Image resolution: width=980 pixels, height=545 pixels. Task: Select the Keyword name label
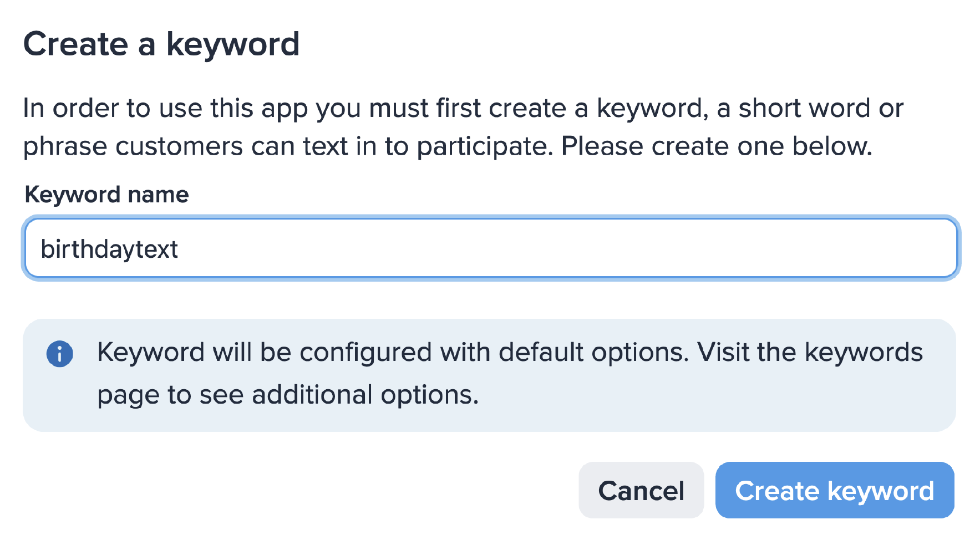(107, 195)
